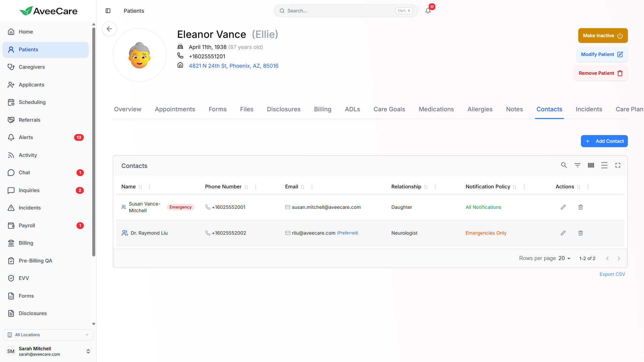The height and width of the screenshot is (362, 644).
Task: Enter fullscreen mode for Contacts table
Action: click(618, 165)
